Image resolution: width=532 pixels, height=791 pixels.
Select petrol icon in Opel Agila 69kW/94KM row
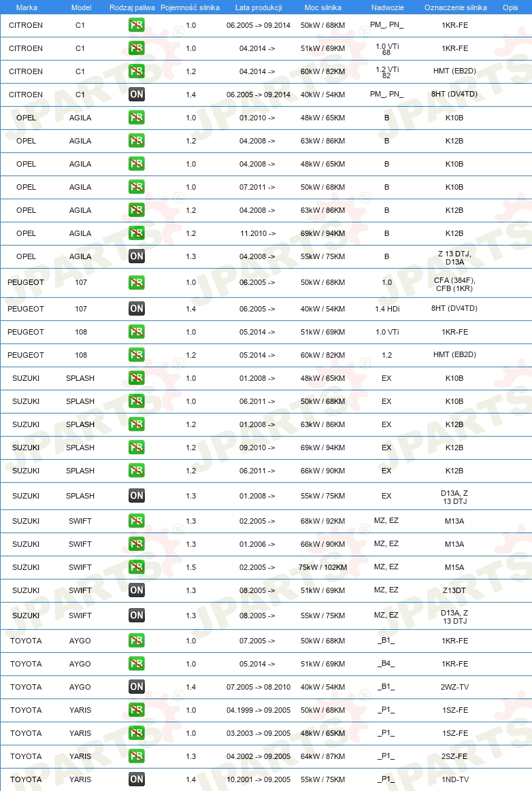coord(136,233)
